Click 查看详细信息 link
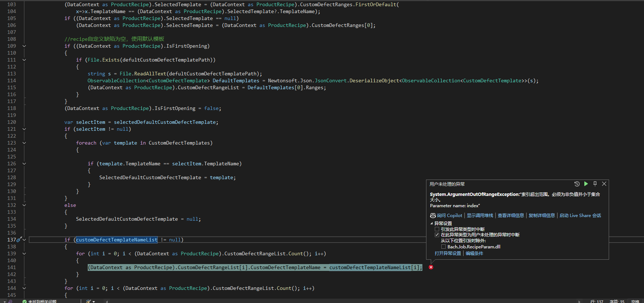Screen dimensions: 644x303 511,216
